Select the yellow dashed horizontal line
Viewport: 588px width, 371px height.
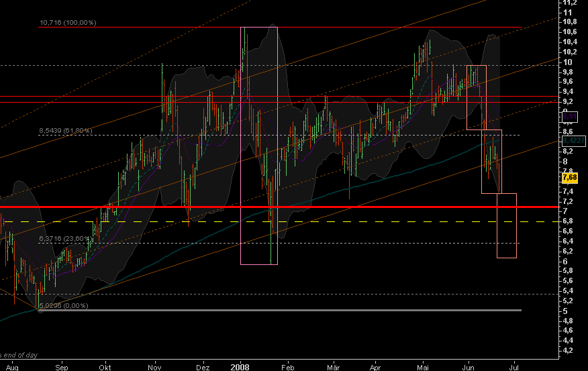coord(279,222)
